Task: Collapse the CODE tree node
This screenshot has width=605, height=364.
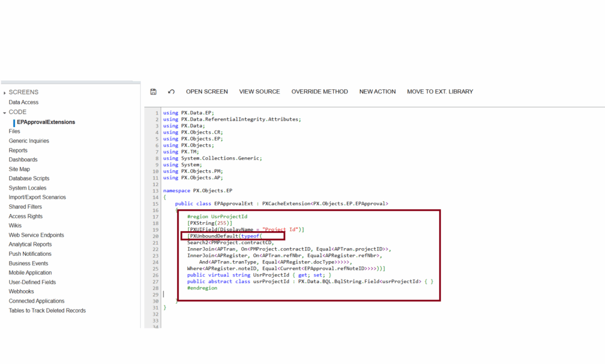Action: coord(4,112)
